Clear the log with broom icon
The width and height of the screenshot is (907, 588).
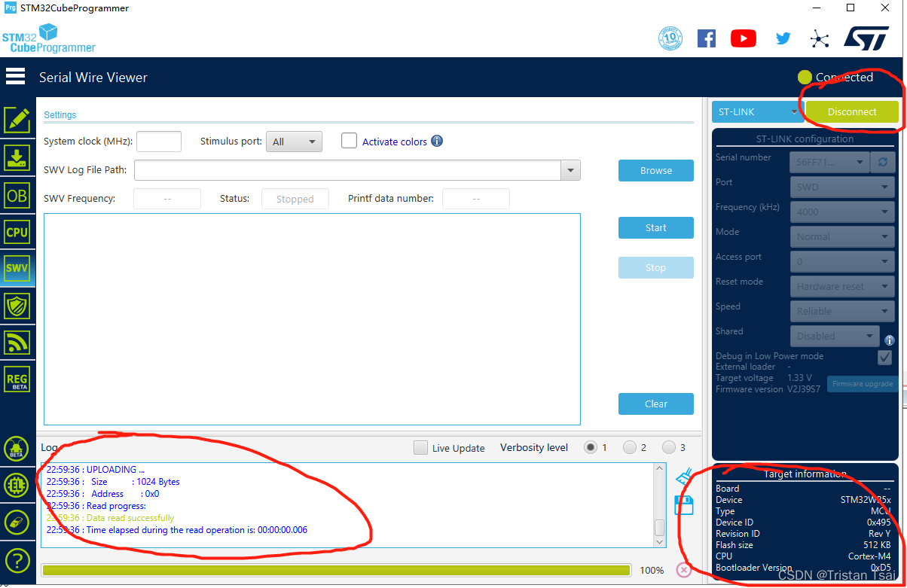(x=684, y=477)
